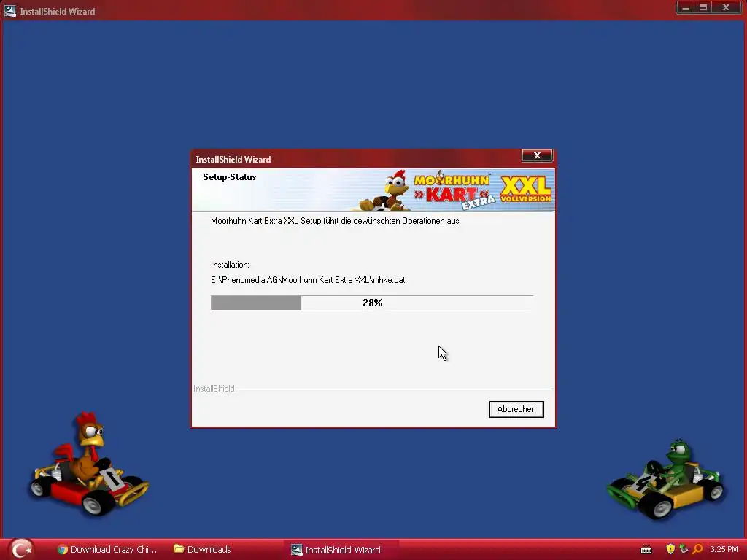
Task: Select the InstallShield Wizard taskbar item
Action: tap(341, 550)
